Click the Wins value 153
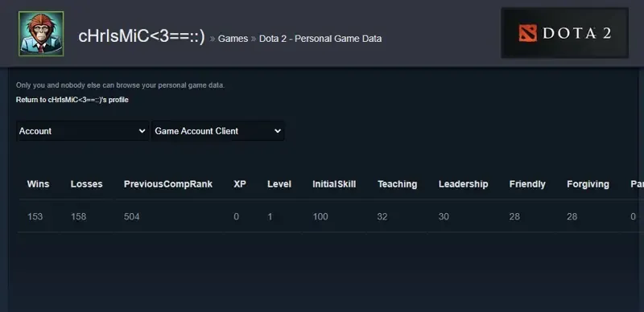The image size is (644, 312). coord(35,216)
